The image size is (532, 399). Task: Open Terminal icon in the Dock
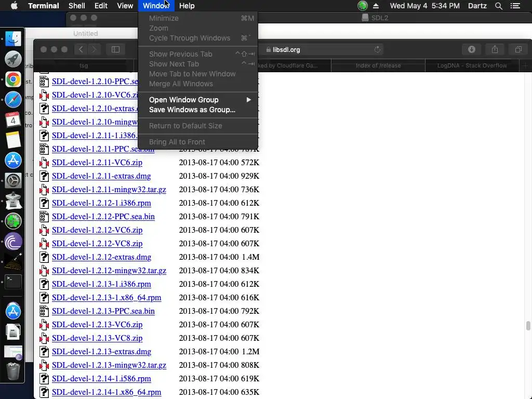(13, 282)
